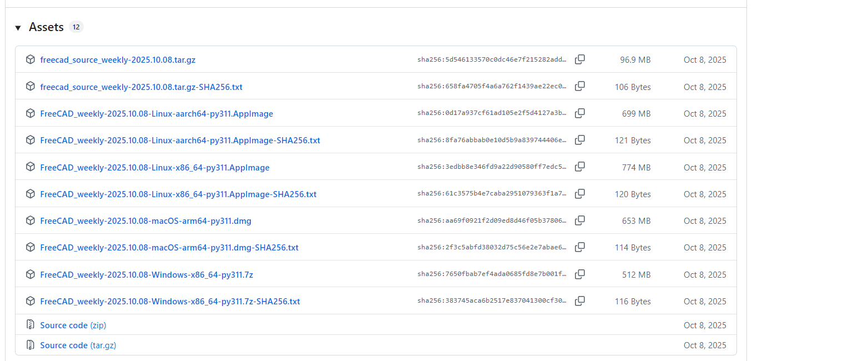Click package icon beside Linux-x86_64 AppImage-SHA256.txt
Viewport: 868px width, 361px height.
(31, 194)
